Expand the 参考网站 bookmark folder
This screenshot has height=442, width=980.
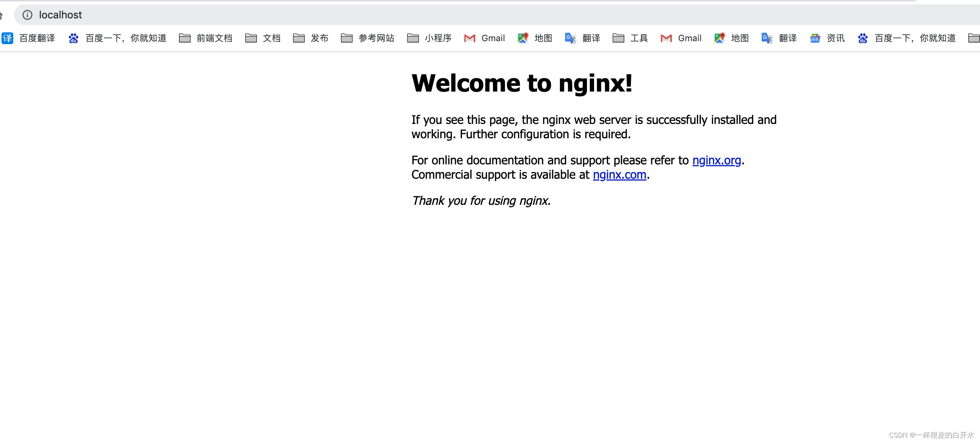point(346,38)
